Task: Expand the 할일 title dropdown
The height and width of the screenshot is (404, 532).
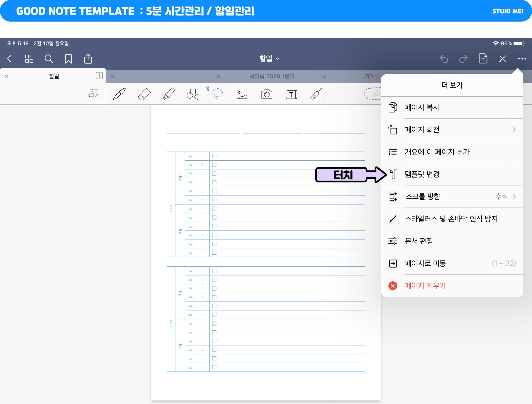Action: click(269, 58)
